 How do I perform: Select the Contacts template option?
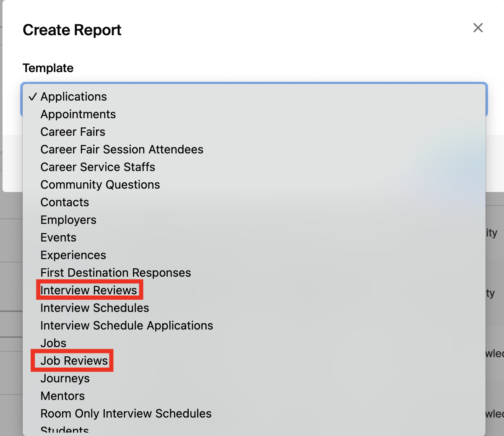[x=254, y=202]
